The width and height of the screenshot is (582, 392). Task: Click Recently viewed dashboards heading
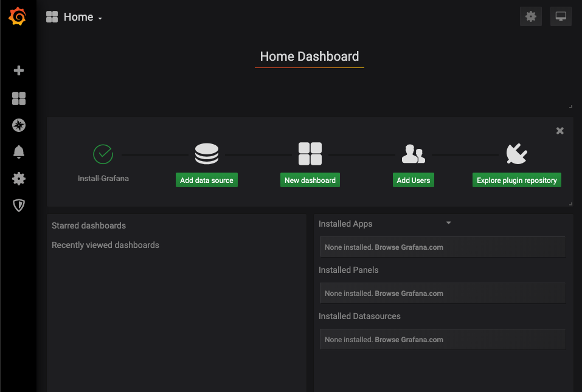105,245
